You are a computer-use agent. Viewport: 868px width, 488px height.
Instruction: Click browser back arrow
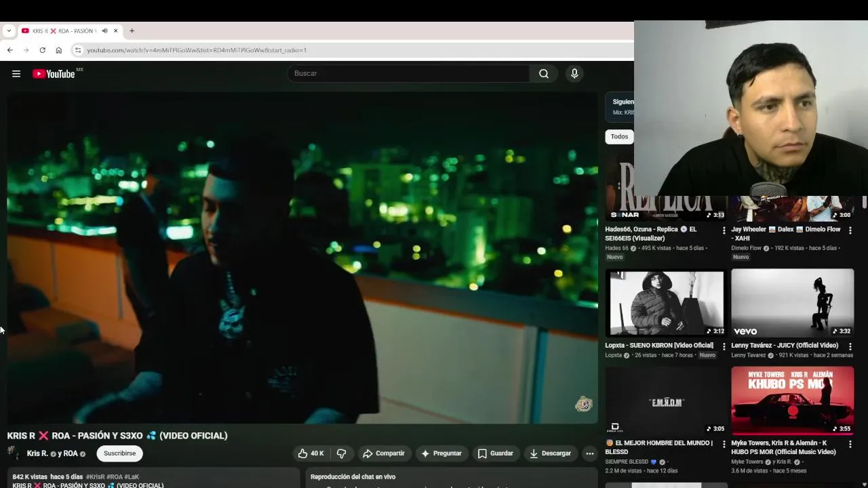(x=9, y=50)
